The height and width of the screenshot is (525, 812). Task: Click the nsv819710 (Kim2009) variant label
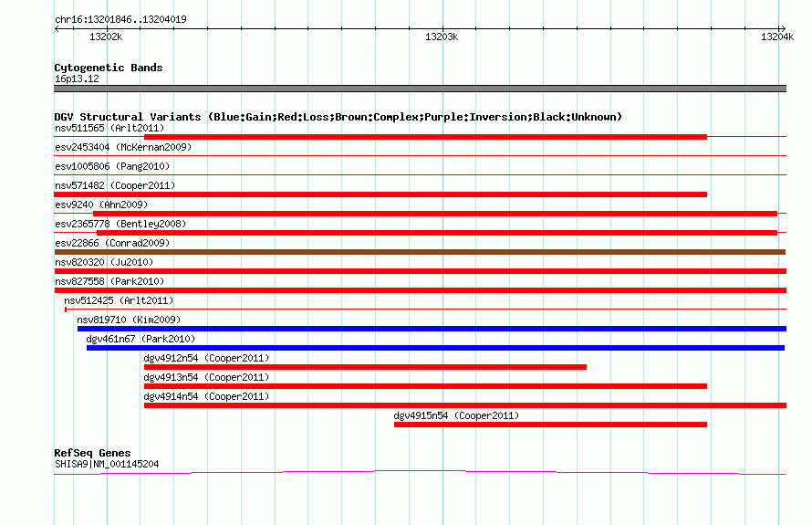pos(129,320)
